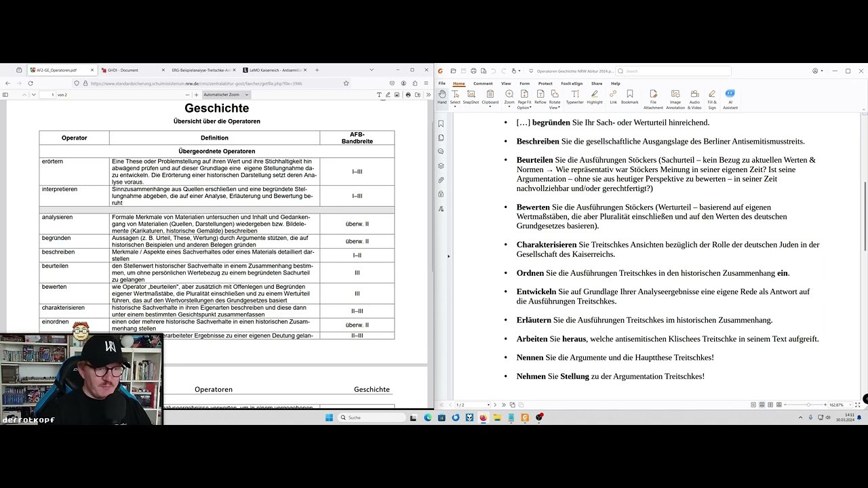Viewport: 868px width, 488px height.
Task: Switch to GHDI - Document browser tab
Action: point(132,70)
